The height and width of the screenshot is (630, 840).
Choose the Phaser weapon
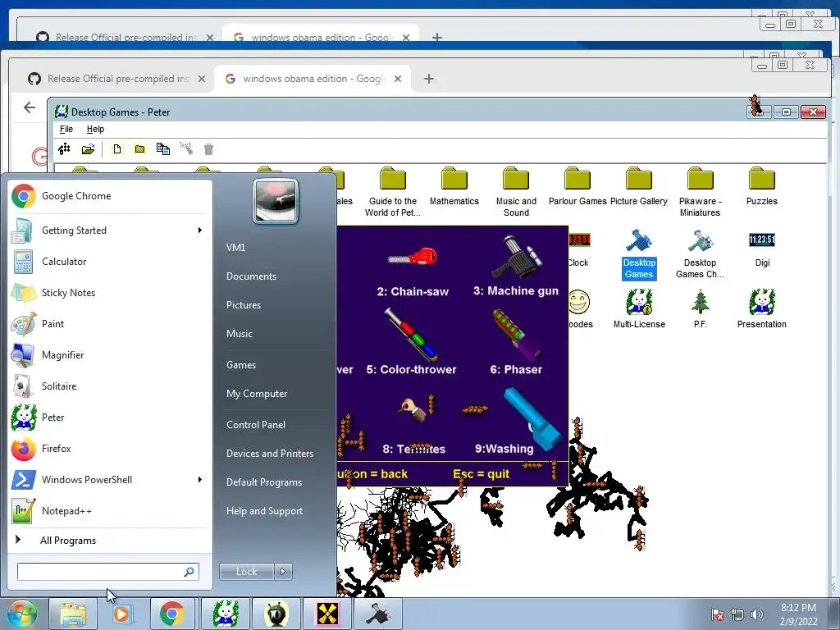[x=516, y=342]
